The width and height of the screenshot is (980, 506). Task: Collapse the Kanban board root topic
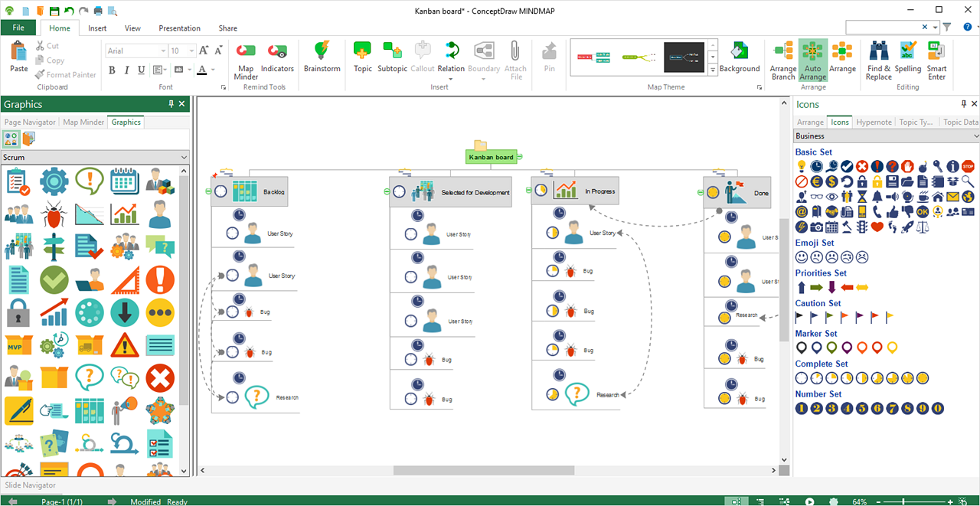tap(519, 157)
